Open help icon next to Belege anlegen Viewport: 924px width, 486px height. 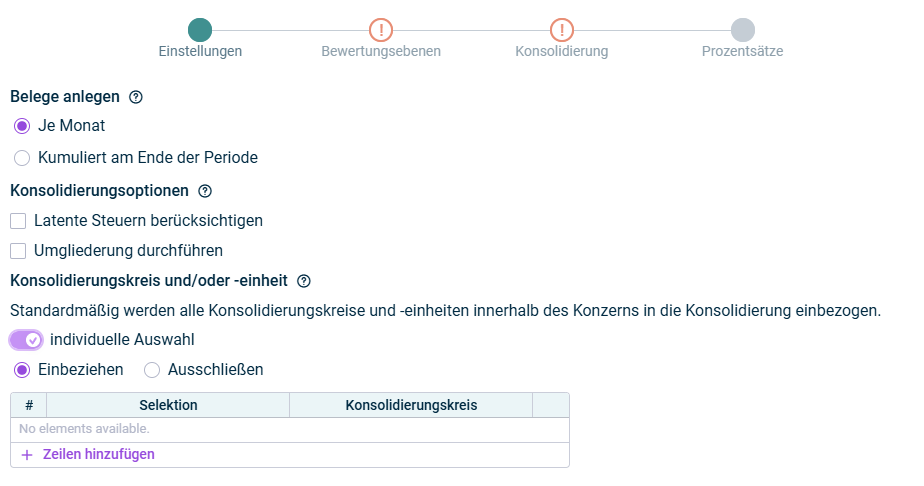coord(137,97)
